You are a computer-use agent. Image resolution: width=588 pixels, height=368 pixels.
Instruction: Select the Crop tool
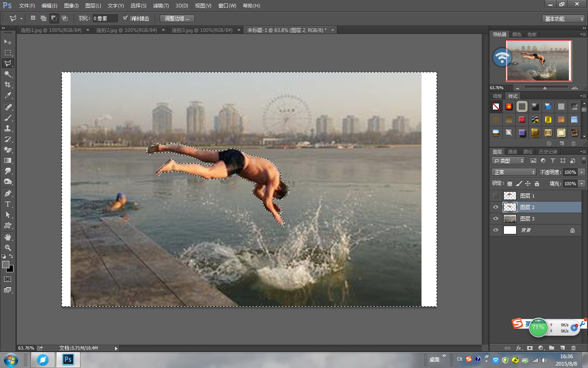[8, 85]
